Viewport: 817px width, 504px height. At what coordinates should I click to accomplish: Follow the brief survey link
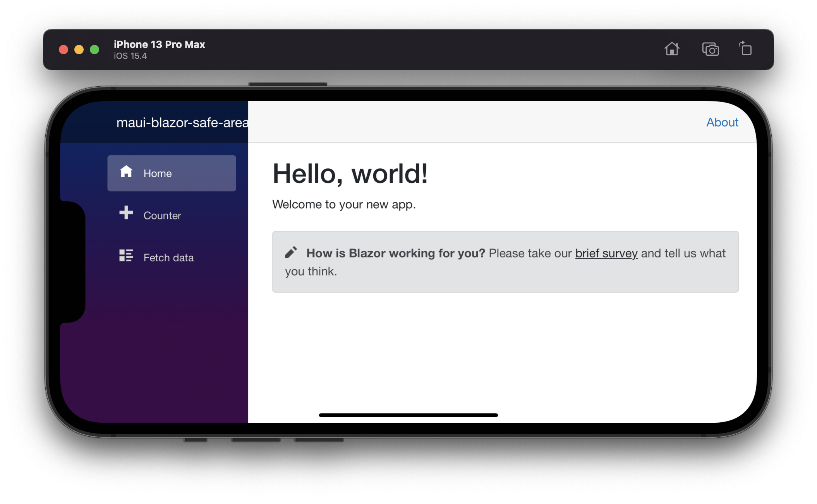[606, 253]
